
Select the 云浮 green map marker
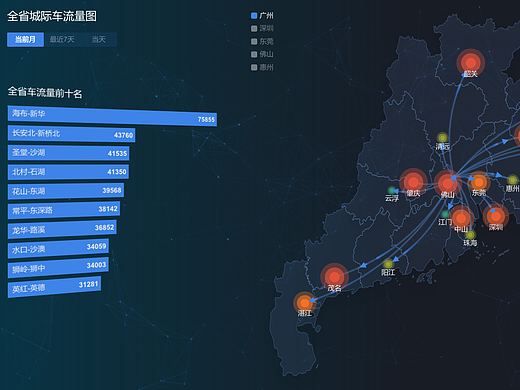click(392, 191)
